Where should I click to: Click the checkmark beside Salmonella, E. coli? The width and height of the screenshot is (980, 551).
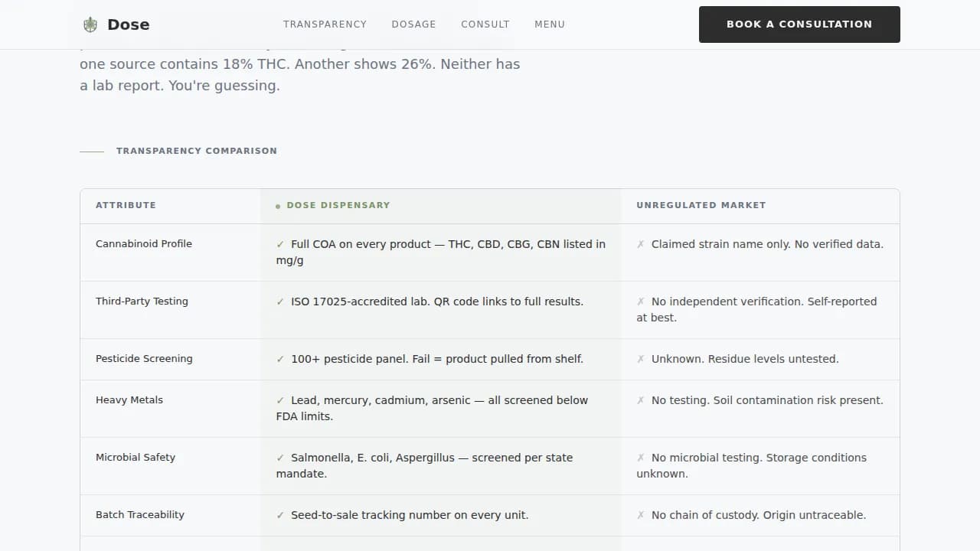tap(280, 458)
